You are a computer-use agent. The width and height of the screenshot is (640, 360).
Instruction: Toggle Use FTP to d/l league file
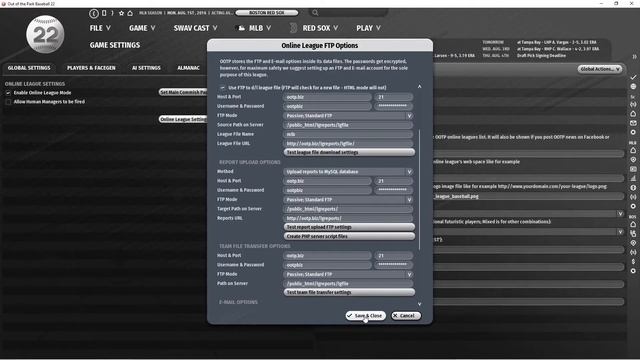[x=222, y=88]
